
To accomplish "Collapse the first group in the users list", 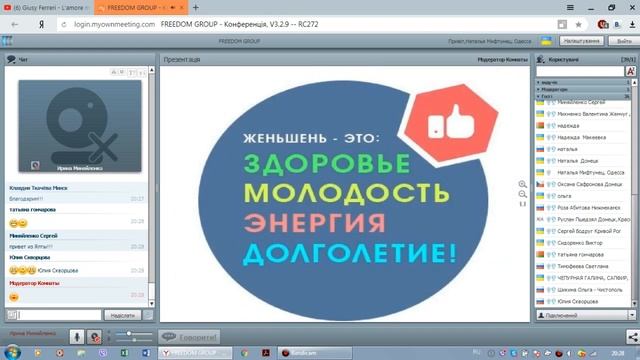I will coord(582,82).
